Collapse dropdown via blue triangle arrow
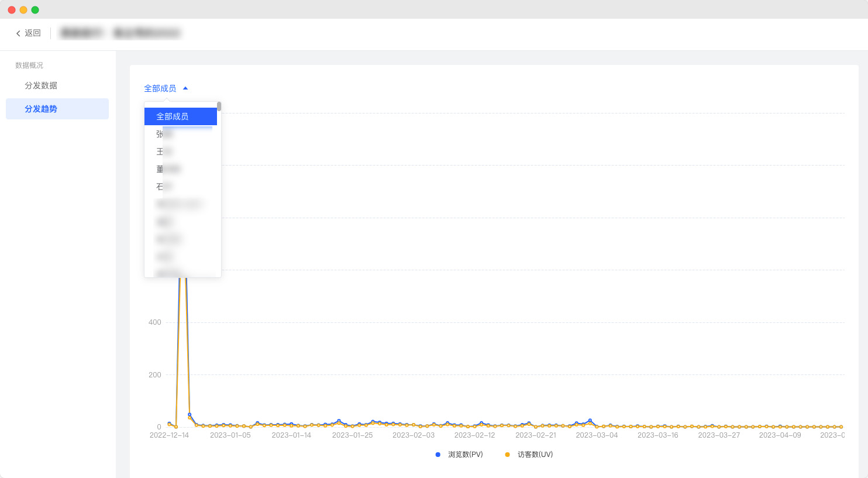 (x=185, y=88)
